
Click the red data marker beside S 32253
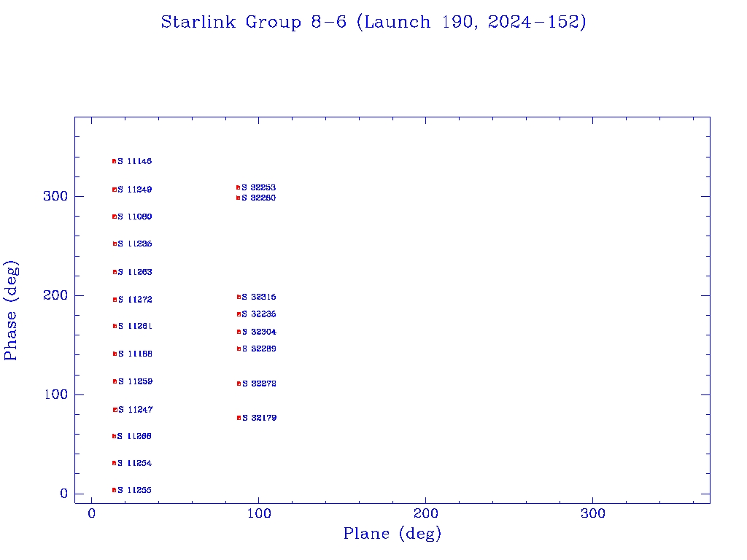point(239,187)
